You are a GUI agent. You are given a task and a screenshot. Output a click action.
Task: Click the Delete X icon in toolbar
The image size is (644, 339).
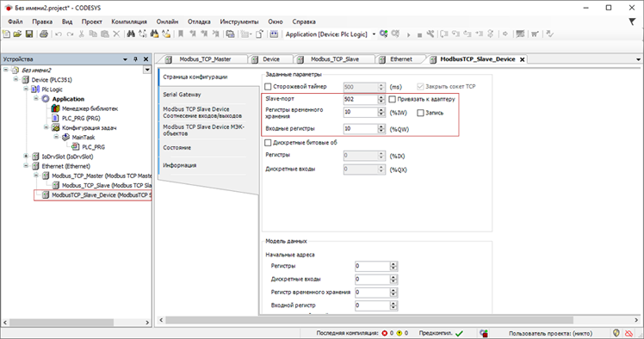pos(116,34)
